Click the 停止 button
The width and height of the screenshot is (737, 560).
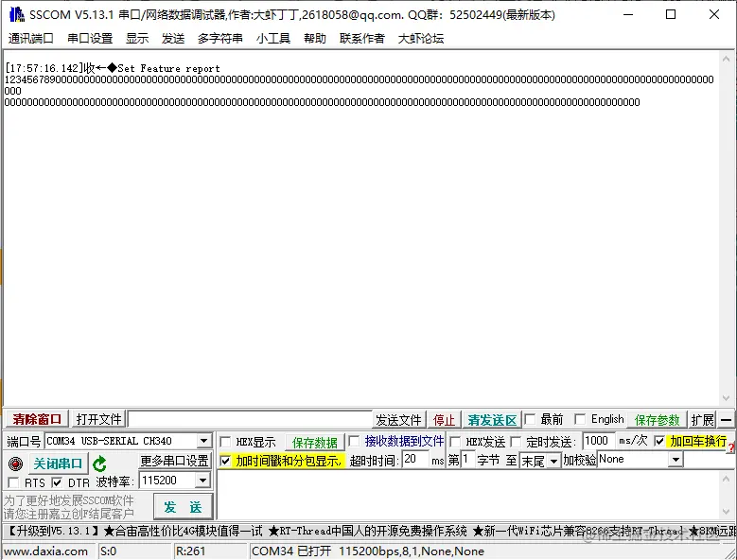point(444,420)
